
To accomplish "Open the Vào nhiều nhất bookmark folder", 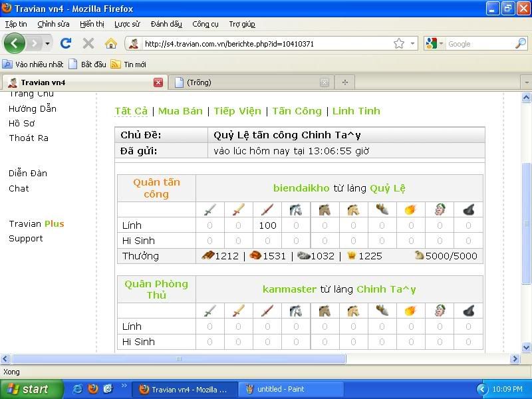I will pos(33,64).
